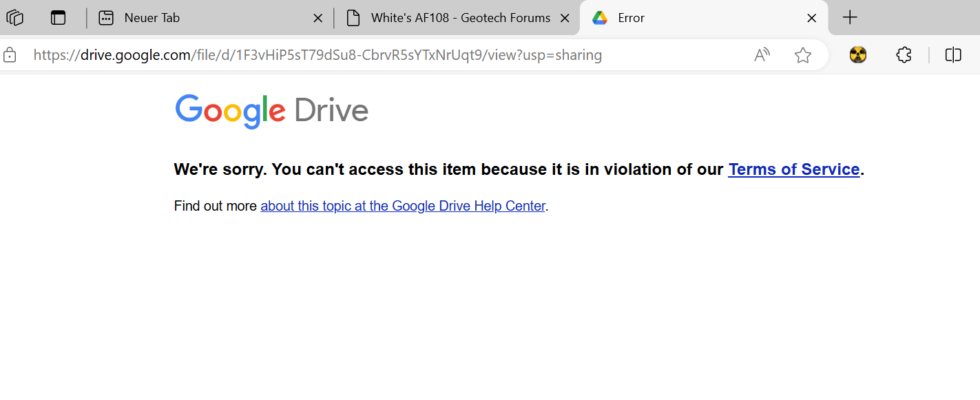The width and height of the screenshot is (980, 400).
Task: Click the Geotech Forums tab document icon
Action: [353, 18]
